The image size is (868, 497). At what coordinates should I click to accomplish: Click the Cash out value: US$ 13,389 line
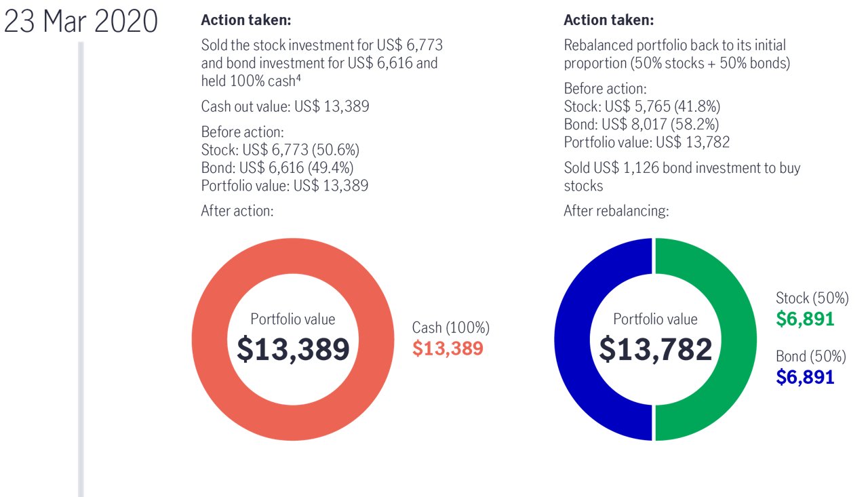coord(285,106)
